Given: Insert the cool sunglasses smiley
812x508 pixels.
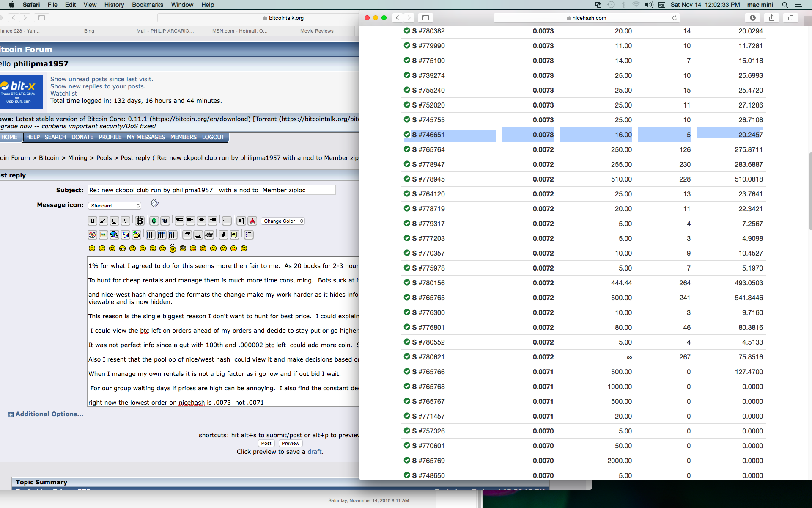Looking at the screenshot, I should [x=163, y=248].
